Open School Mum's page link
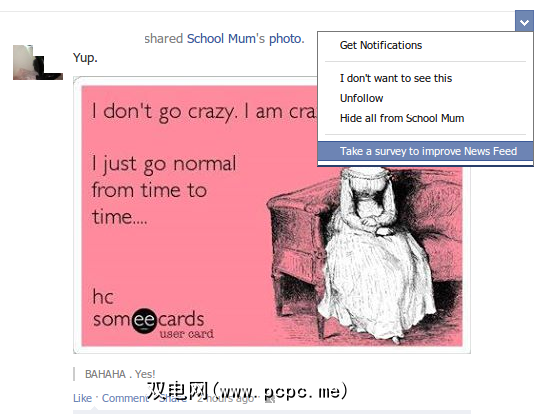Image resolution: width=538 pixels, height=414 pixels. (x=226, y=39)
